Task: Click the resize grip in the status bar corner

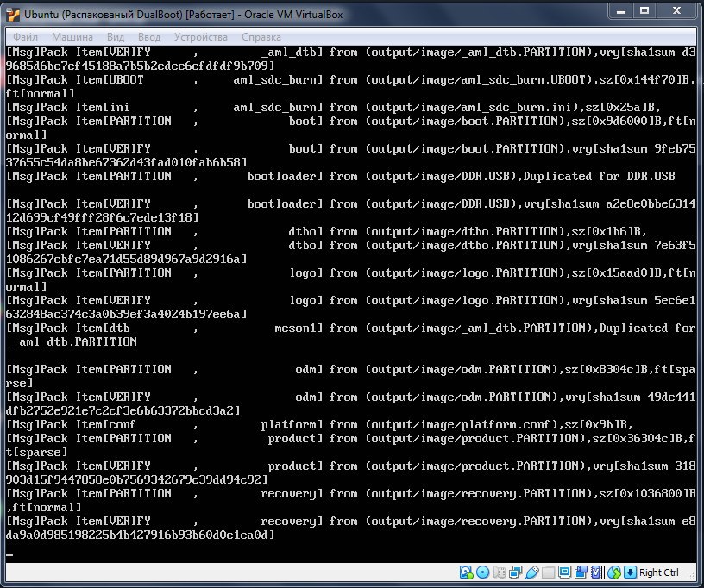Action: [x=692, y=577]
